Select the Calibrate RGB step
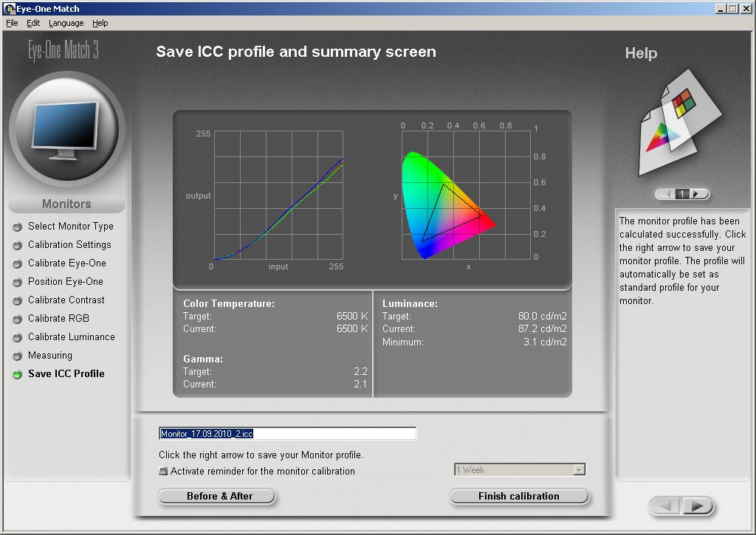The width and height of the screenshot is (756, 535). (x=58, y=318)
